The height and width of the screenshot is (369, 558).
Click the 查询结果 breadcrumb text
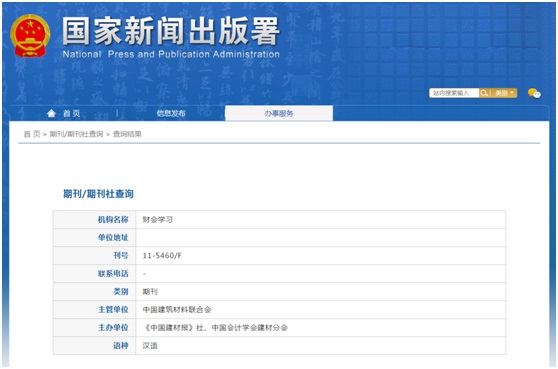(x=127, y=134)
